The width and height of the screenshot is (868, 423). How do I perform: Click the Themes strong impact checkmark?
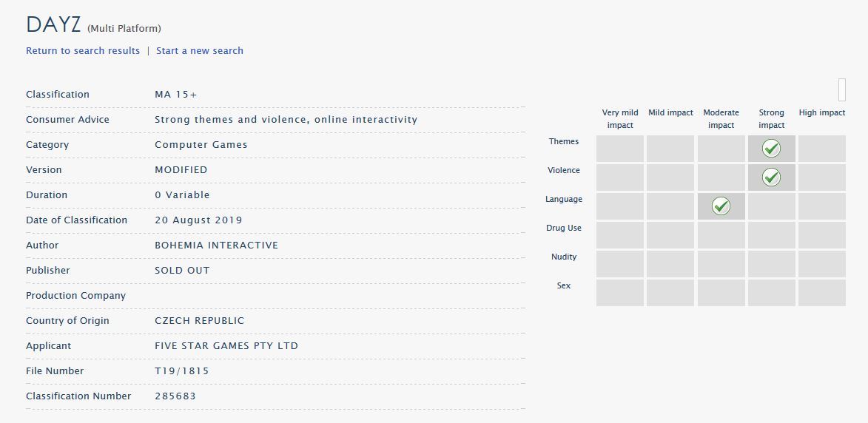pyautogui.click(x=771, y=149)
